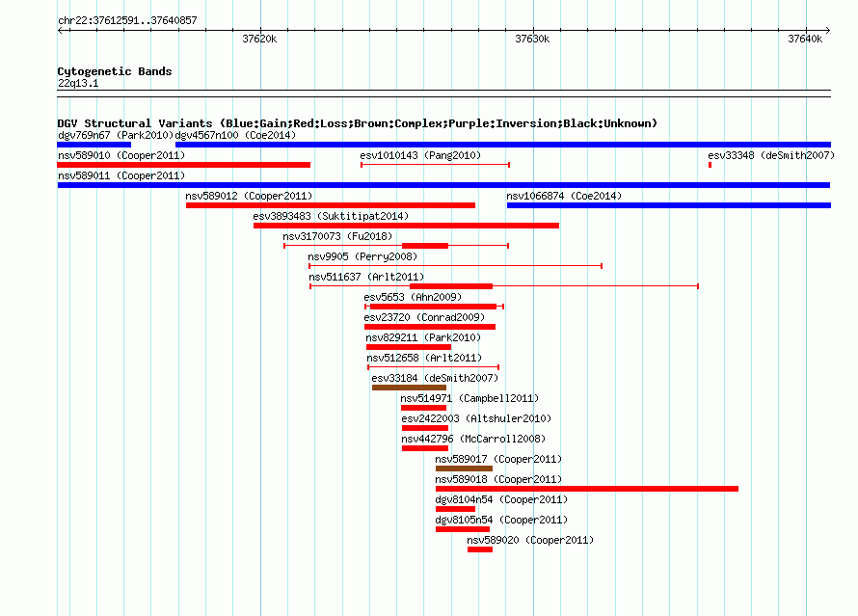The image size is (858, 616).
Task: Click the 22q13.1 band label
Action: coord(78,83)
